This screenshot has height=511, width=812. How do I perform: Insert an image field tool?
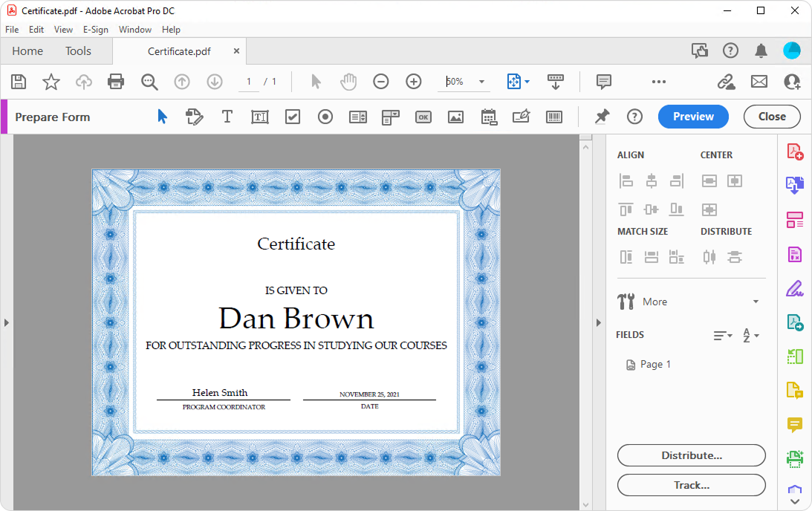(x=455, y=117)
